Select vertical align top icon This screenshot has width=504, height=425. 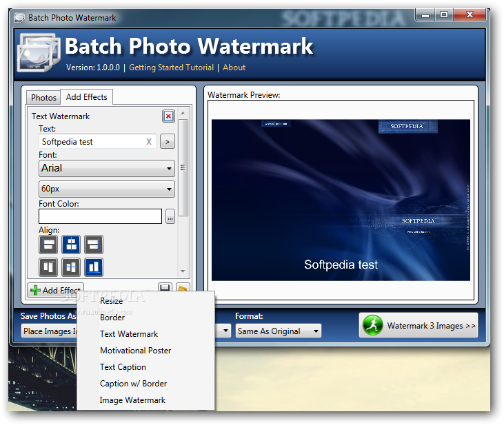[x=48, y=267]
